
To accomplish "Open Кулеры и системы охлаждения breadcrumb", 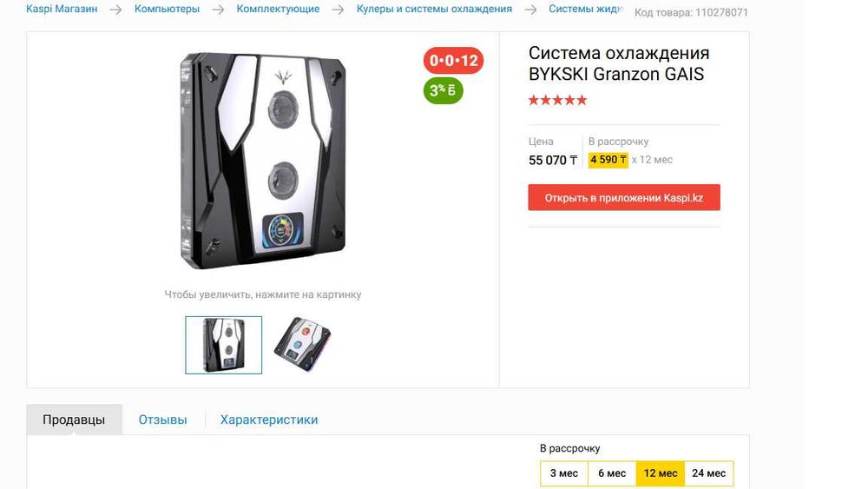I will pos(434,9).
